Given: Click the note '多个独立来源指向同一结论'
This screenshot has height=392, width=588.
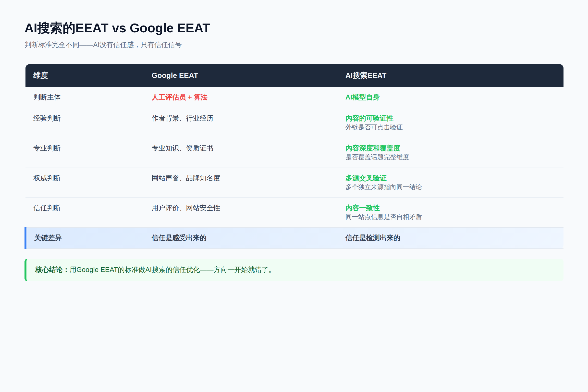Looking at the screenshot, I should click(x=383, y=187).
